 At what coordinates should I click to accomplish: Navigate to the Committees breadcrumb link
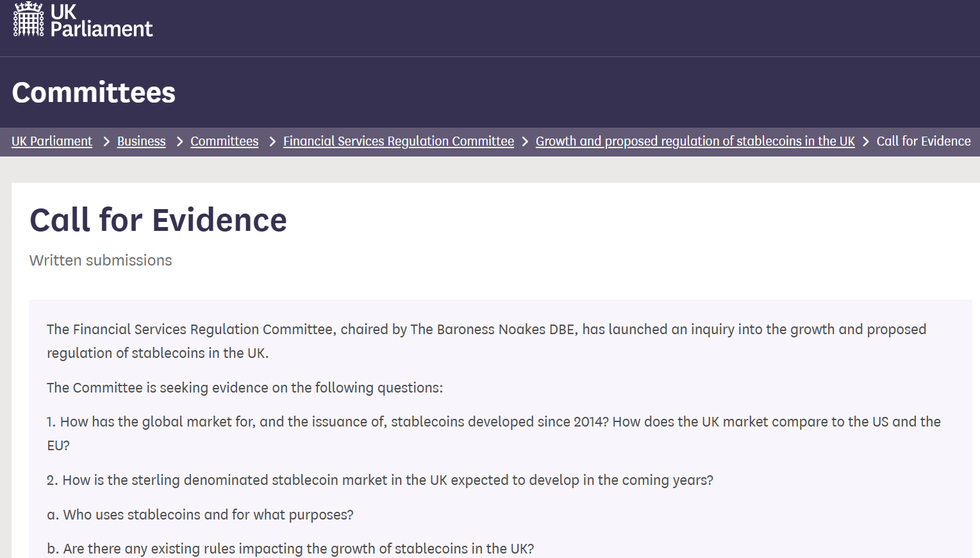(x=224, y=141)
